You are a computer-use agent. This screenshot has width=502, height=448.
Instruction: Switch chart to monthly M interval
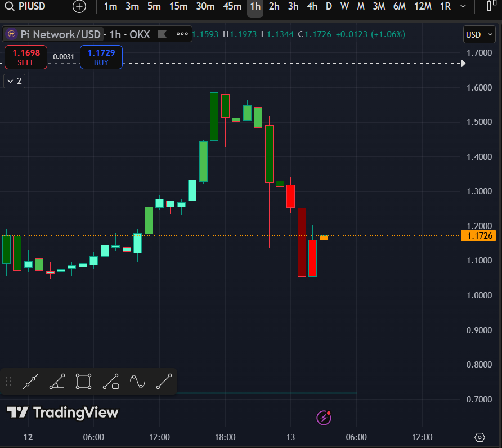coord(361,6)
